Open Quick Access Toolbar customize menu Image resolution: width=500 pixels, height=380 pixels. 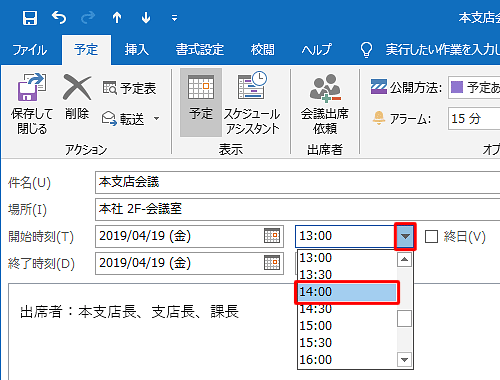click(x=174, y=18)
